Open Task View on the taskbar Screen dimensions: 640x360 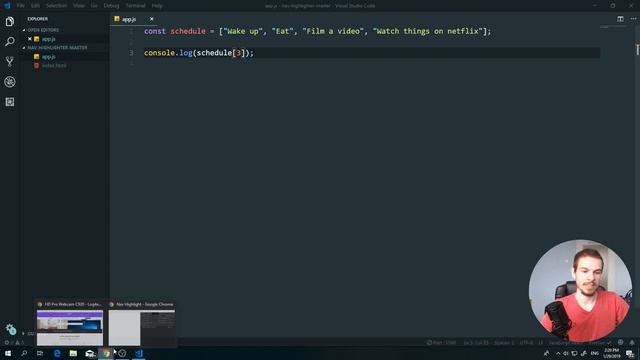40,353
